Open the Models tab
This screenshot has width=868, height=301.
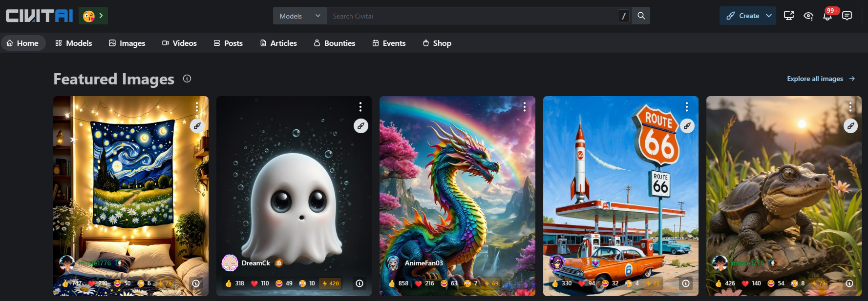[73, 43]
